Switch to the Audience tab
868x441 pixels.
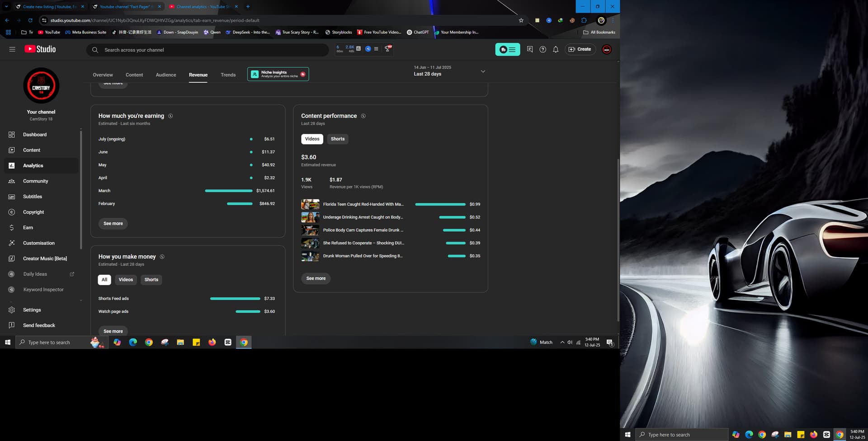[x=166, y=75]
